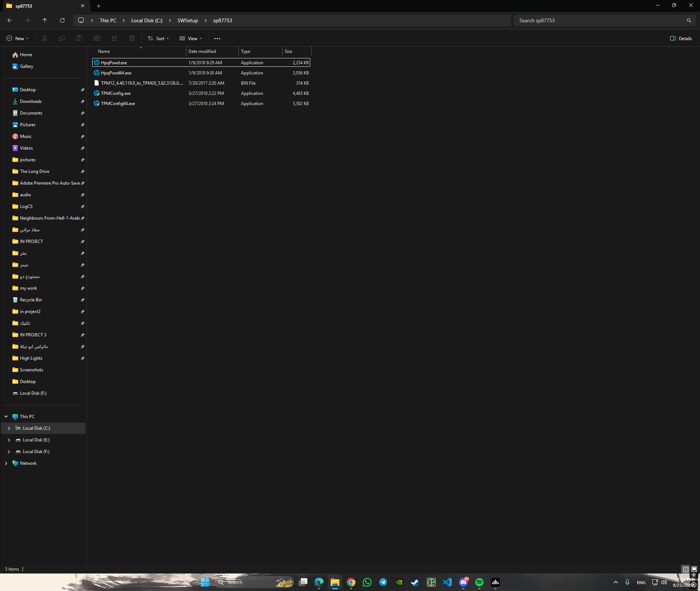This screenshot has width=700, height=591.
Task: Switch to large thumbnails view in status bar
Action: [694, 569]
